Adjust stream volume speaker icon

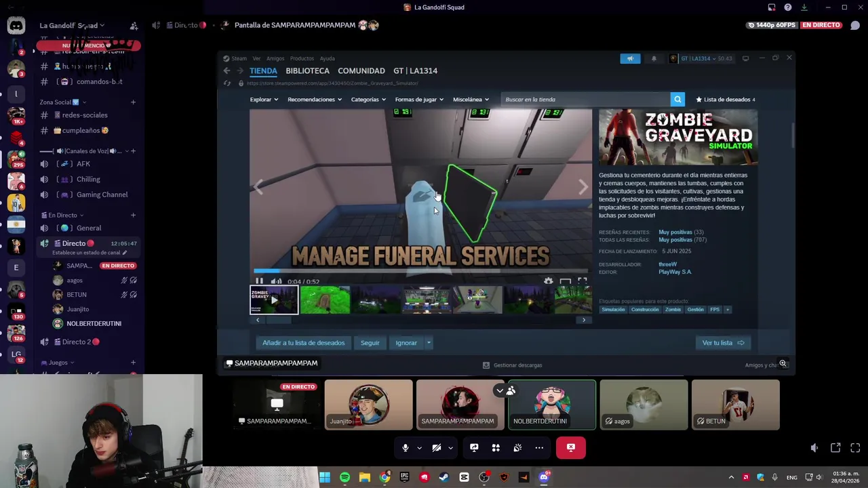814,448
